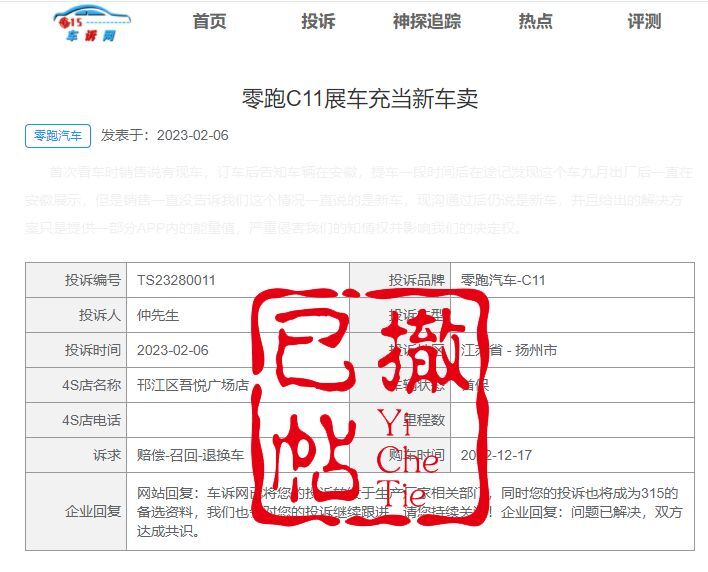Screen dimensions: 708x572
Task: Select 神探追踪 in the top navigation
Action: point(427,22)
